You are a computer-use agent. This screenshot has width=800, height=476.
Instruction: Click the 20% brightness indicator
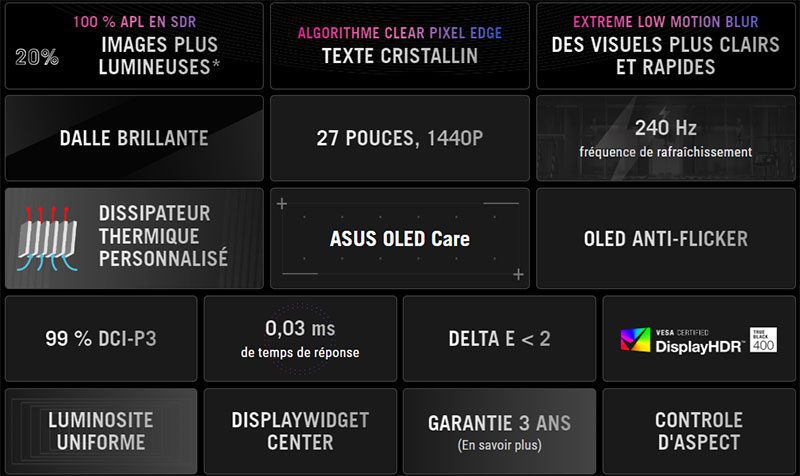(36, 57)
